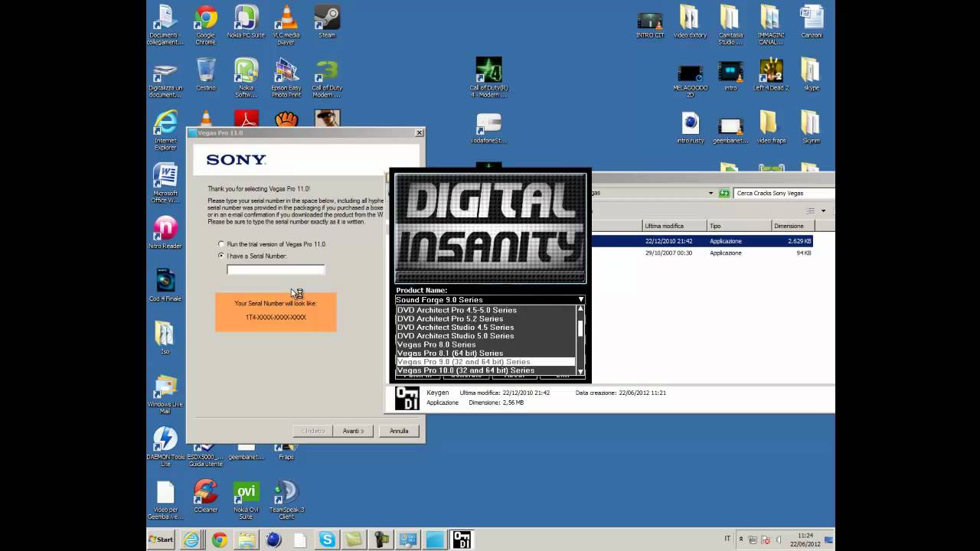Launch CCleaner from the desktop
Image resolution: width=980 pixels, height=551 pixels.
coord(205,497)
